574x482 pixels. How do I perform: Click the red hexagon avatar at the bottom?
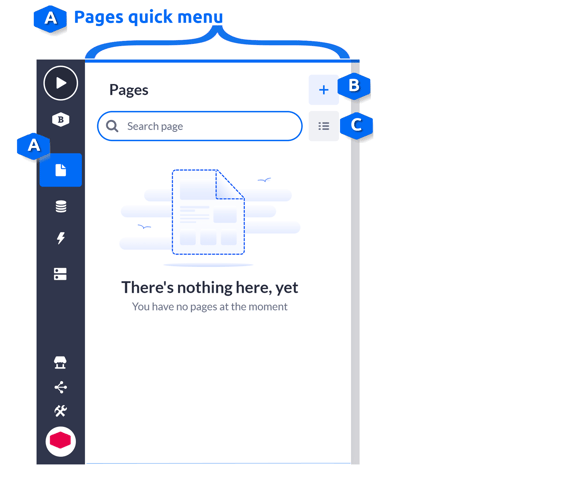[x=61, y=441]
